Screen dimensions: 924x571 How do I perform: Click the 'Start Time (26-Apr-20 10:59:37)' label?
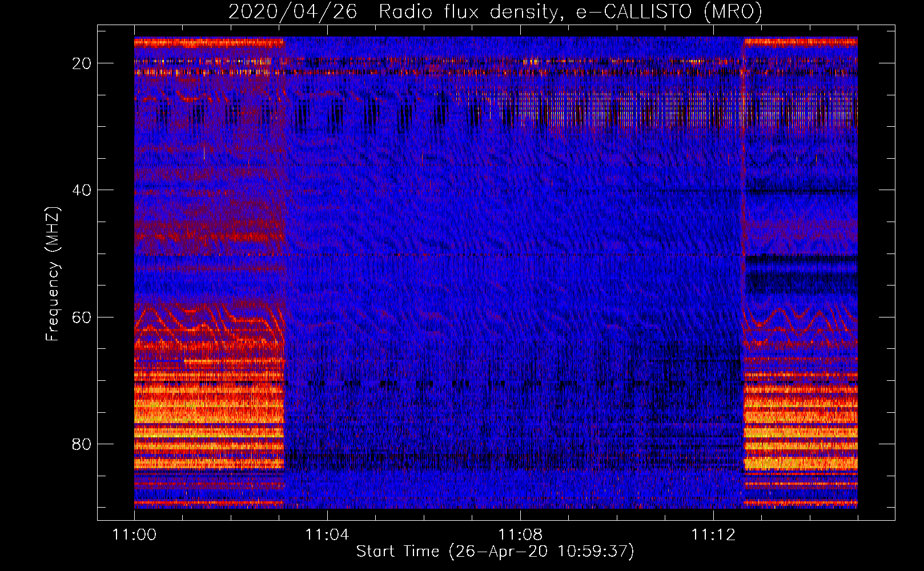[495, 552]
